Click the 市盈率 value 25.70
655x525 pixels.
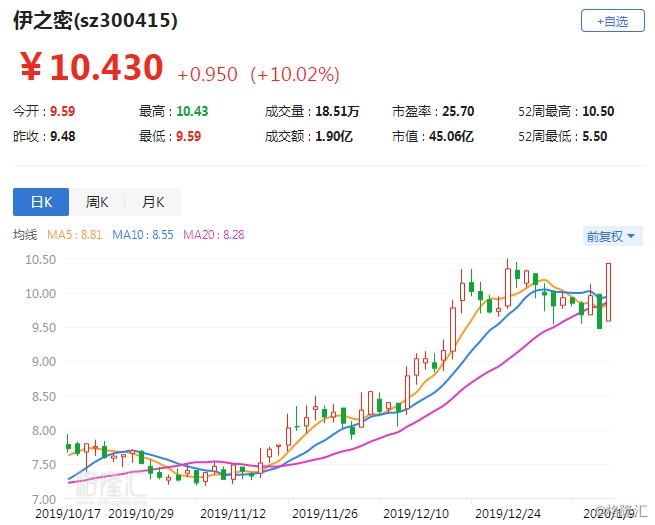(x=458, y=112)
